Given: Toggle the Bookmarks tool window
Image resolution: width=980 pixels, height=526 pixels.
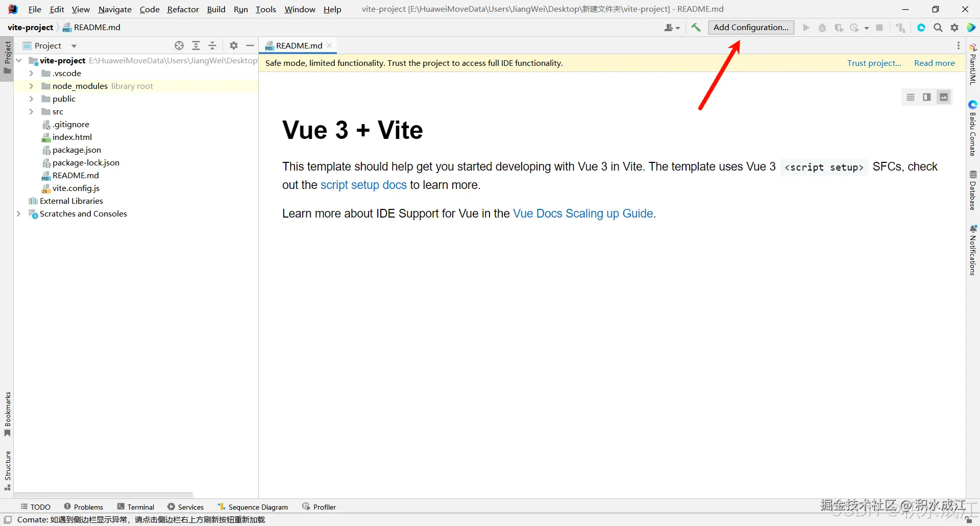Looking at the screenshot, I should click(x=7, y=414).
